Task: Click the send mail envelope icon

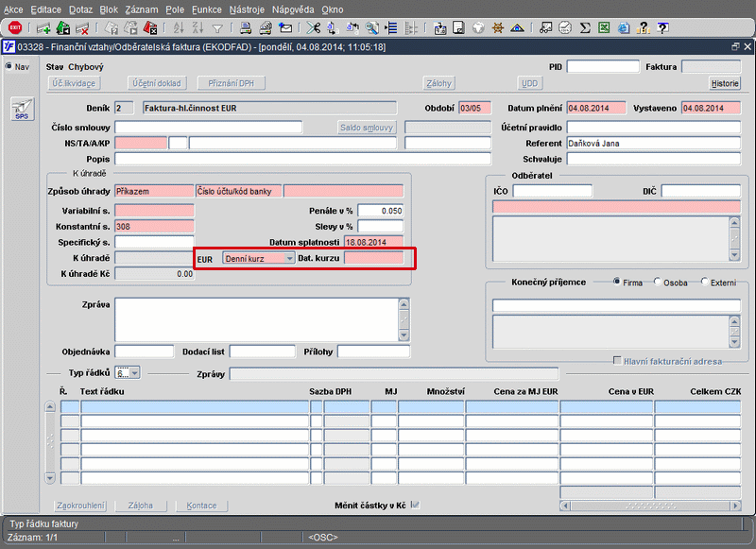Action: click(285, 27)
